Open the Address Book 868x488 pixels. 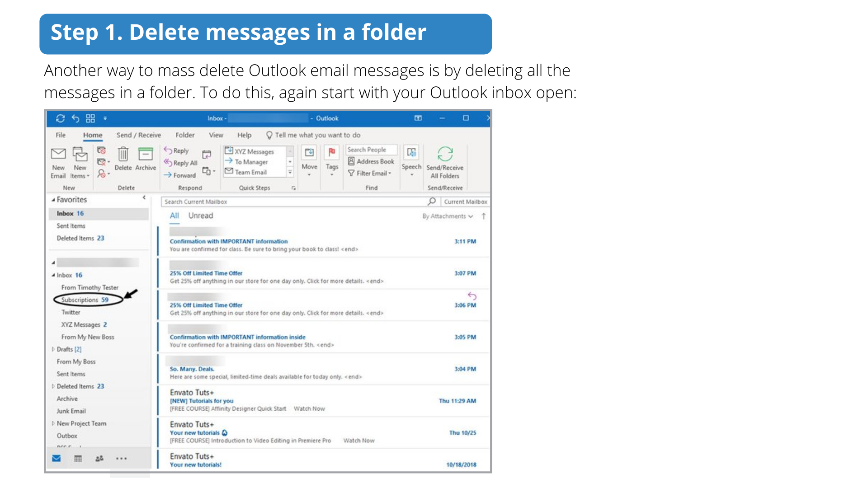[371, 161]
